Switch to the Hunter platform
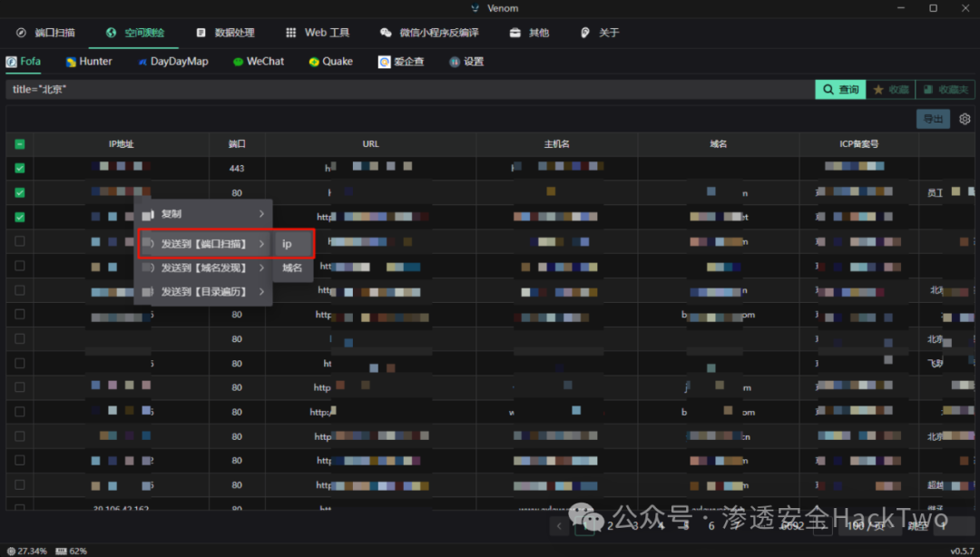Viewport: 980px width, 557px height. [x=88, y=61]
